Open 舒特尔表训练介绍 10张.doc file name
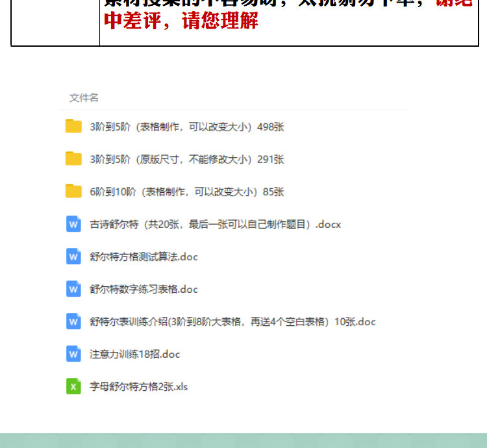This screenshot has width=487, height=448. (232, 322)
